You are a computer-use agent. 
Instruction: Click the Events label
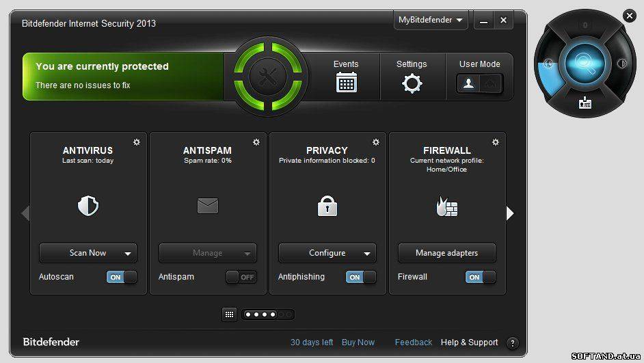click(346, 64)
